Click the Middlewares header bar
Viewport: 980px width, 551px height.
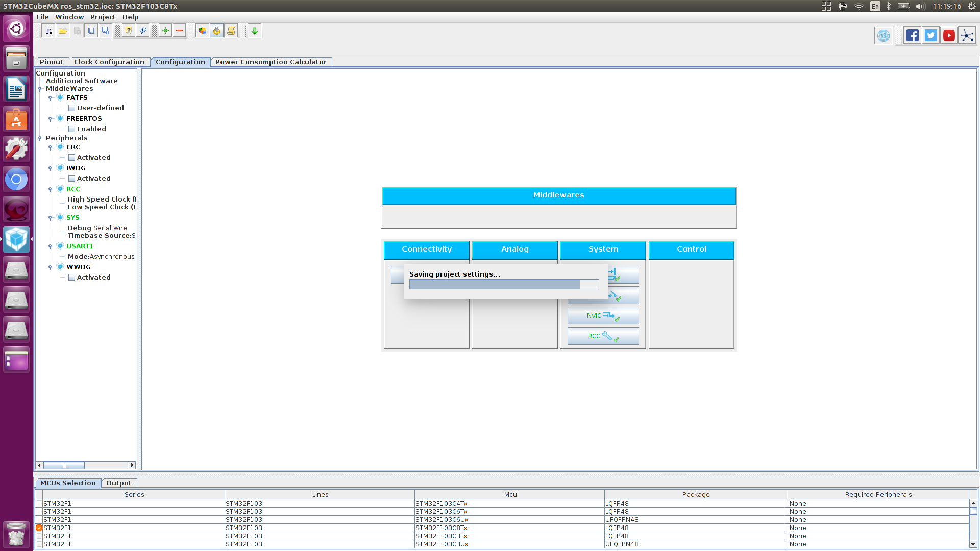click(x=559, y=195)
